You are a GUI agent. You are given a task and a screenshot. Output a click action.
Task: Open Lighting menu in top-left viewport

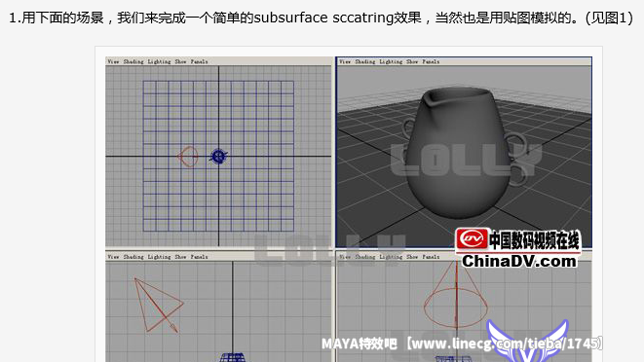click(x=159, y=61)
